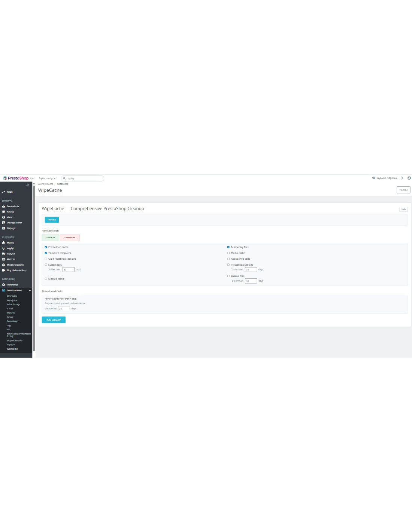Viewport: 412px width, 532px height.
Task: Open Baza danych submenu item
Action: (x=13, y=321)
